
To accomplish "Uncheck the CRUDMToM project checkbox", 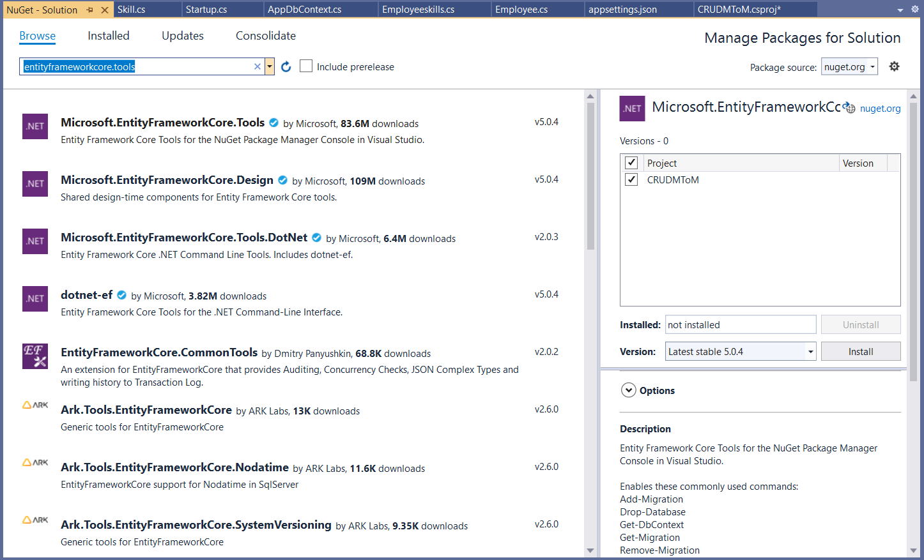I will [x=631, y=179].
